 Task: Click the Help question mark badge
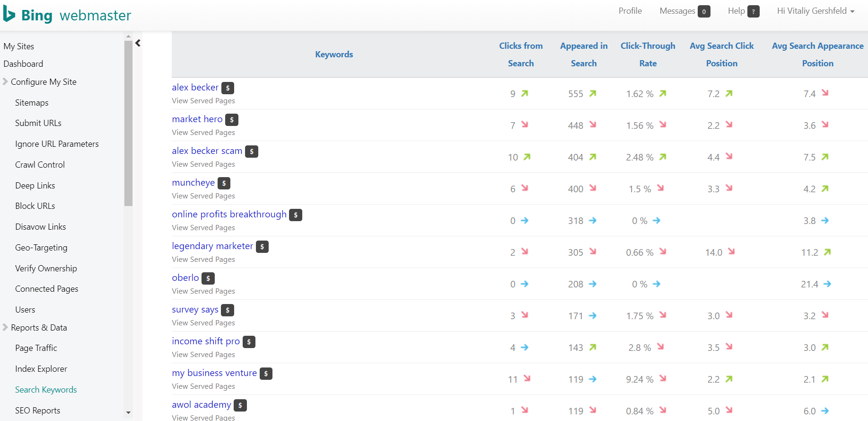754,11
